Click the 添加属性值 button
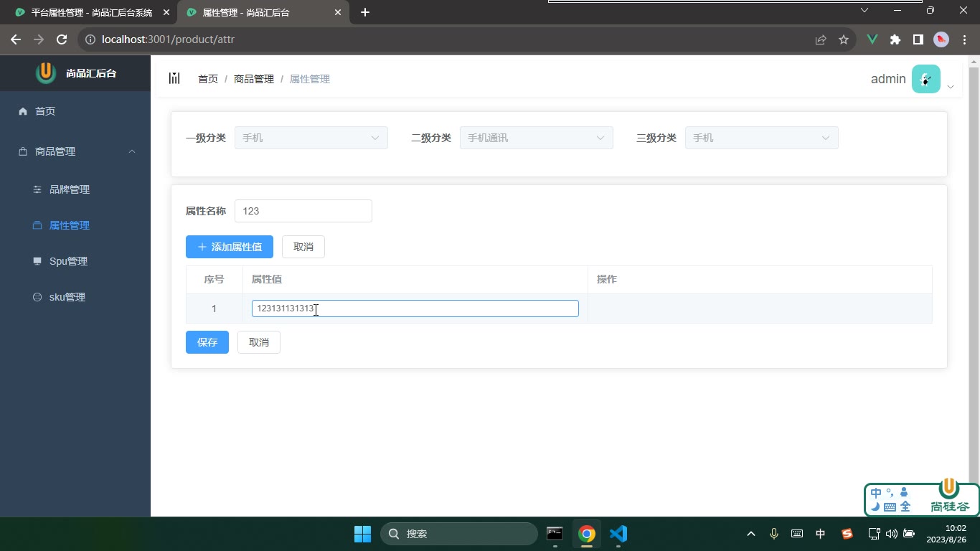This screenshot has height=551, width=980. (230, 247)
